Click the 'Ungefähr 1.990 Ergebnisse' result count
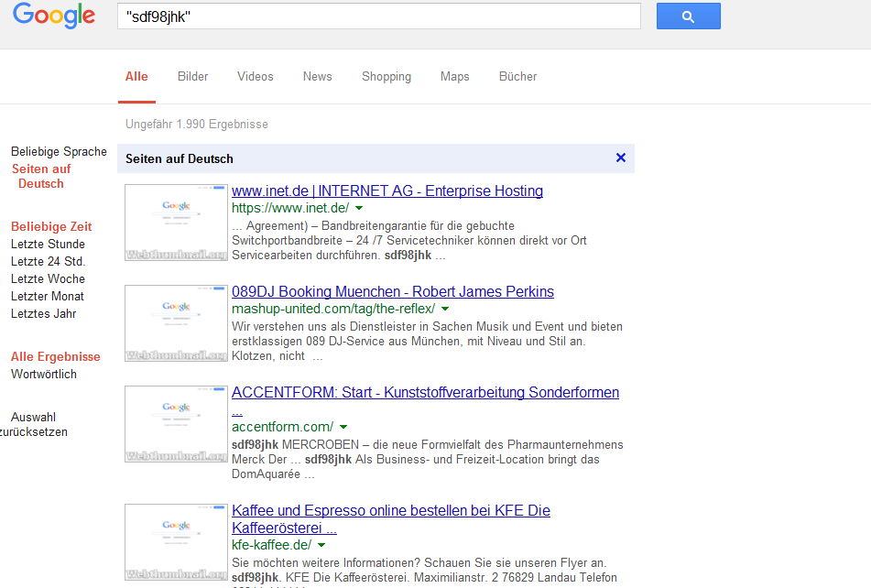This screenshot has width=871, height=588. click(197, 124)
